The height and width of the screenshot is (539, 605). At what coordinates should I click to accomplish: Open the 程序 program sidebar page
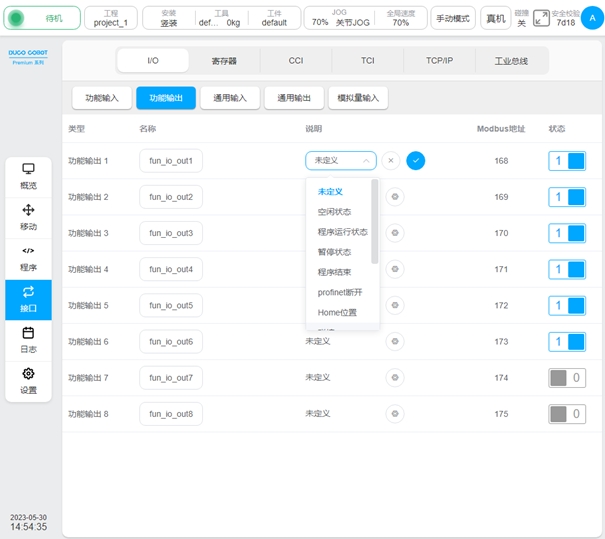(x=28, y=258)
